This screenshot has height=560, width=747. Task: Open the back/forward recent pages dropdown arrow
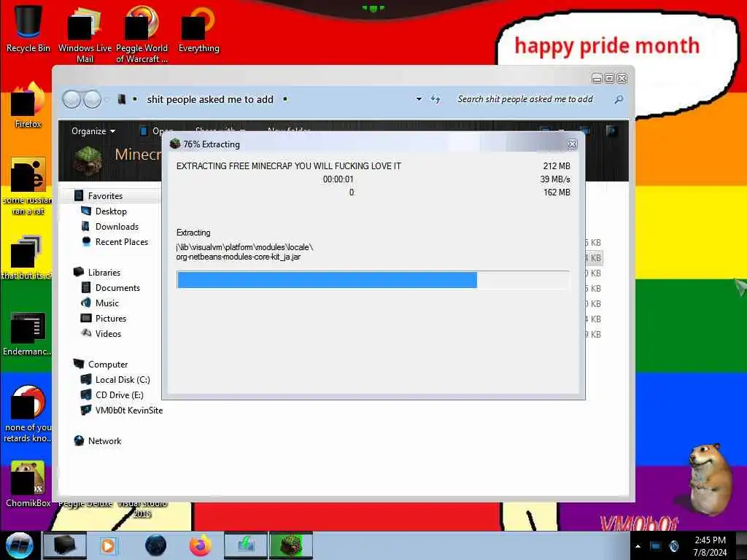[107, 99]
